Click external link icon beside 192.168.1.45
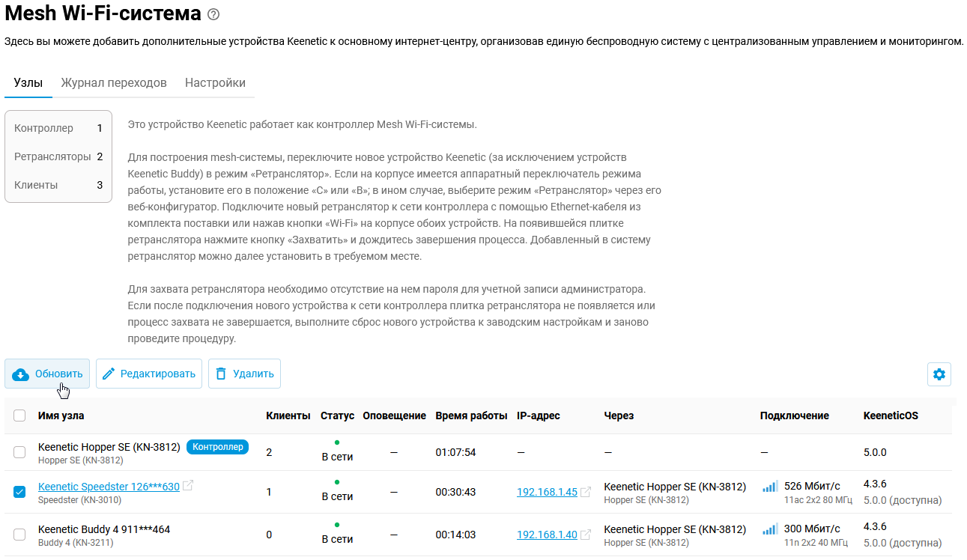 pyautogui.click(x=586, y=492)
